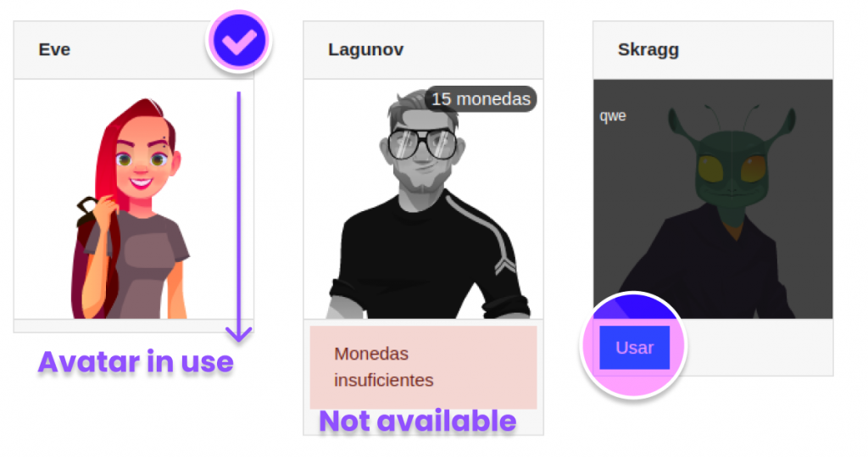The width and height of the screenshot is (868, 458).
Task: Click the Monedas insuficientes alert box
Action: [x=424, y=367]
